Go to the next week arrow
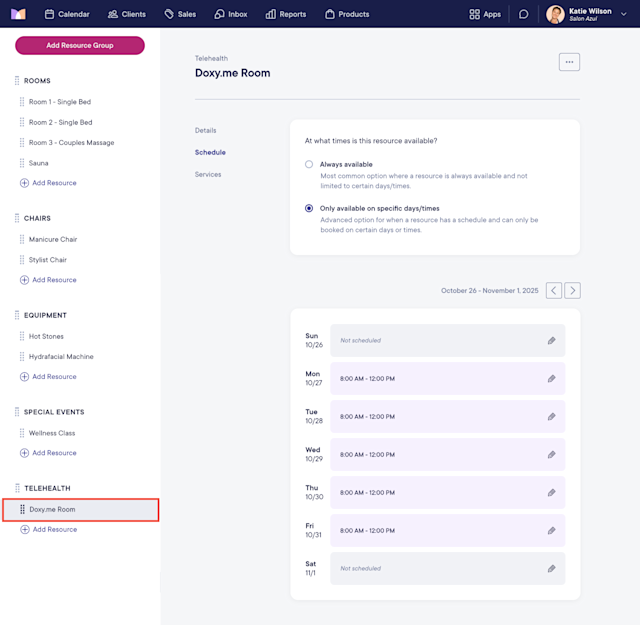The image size is (640, 625). 572,291
